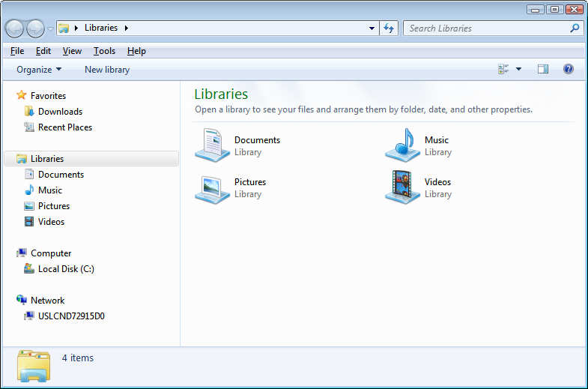Viewport: 588px width, 389px height.
Task: Click the search magnifier icon
Action: [575, 28]
